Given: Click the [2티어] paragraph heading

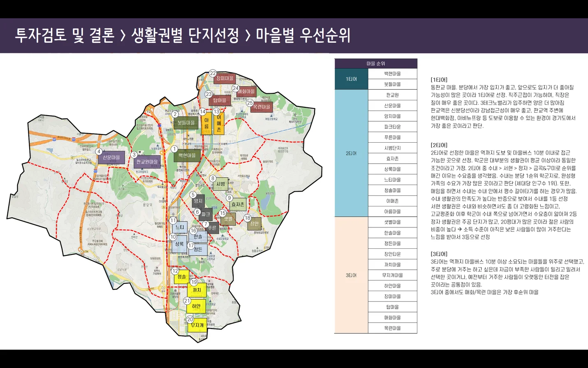Looking at the screenshot, I should [x=439, y=145].
